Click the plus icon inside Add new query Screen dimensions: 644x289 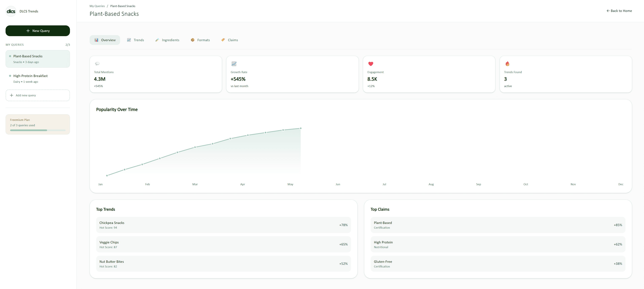(11, 95)
